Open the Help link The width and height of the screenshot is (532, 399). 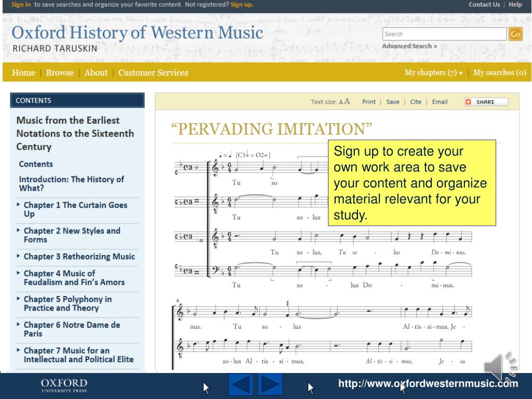coord(515,4)
